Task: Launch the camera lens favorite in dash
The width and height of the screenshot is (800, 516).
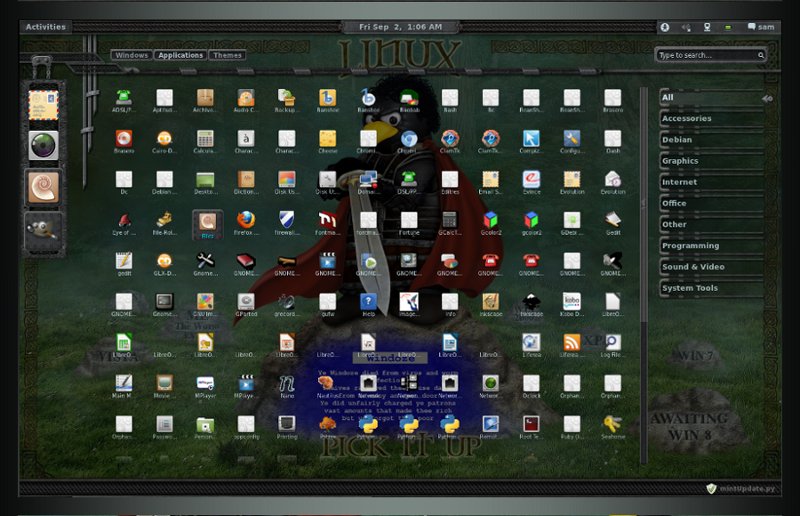Action: tap(43, 146)
